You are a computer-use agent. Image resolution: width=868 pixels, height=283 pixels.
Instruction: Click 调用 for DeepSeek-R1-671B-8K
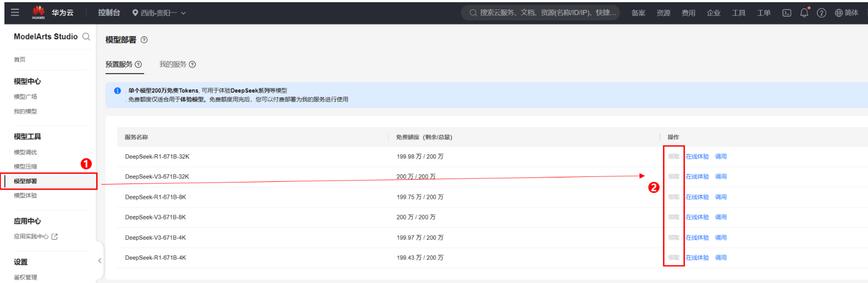click(721, 197)
